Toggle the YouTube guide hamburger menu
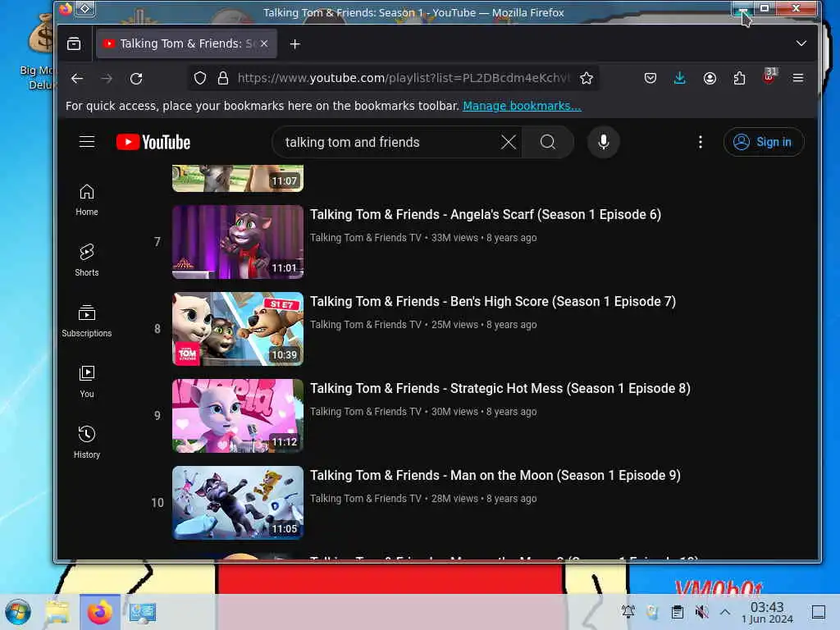 [87, 142]
